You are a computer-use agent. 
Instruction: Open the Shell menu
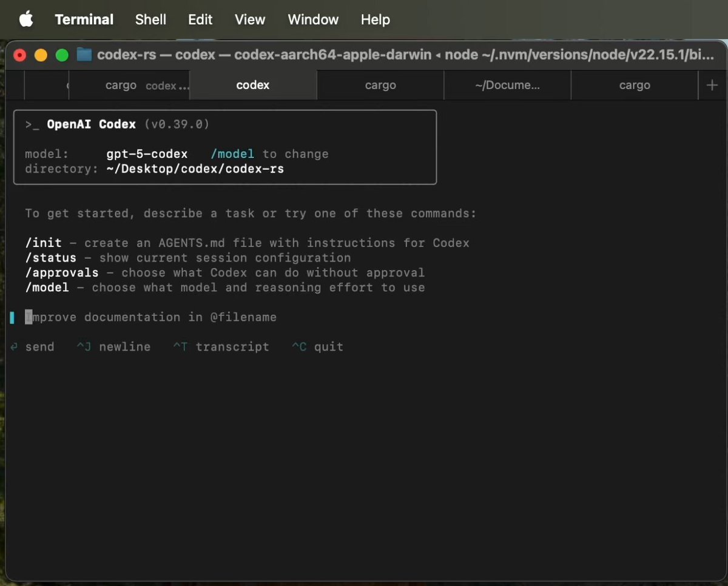(150, 19)
